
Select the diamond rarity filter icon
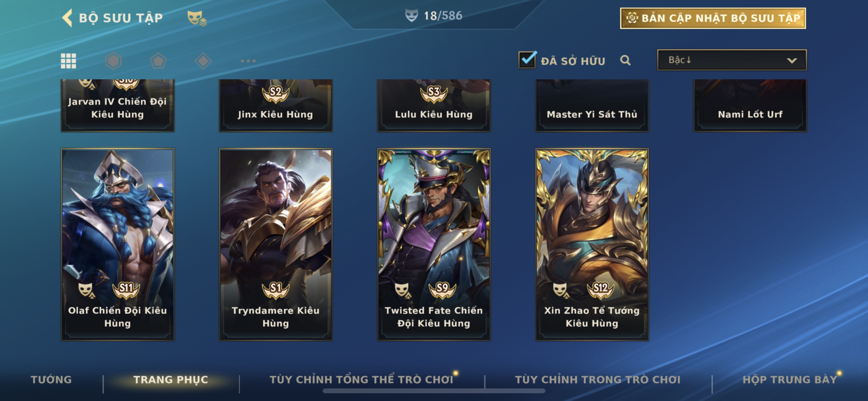tap(203, 61)
